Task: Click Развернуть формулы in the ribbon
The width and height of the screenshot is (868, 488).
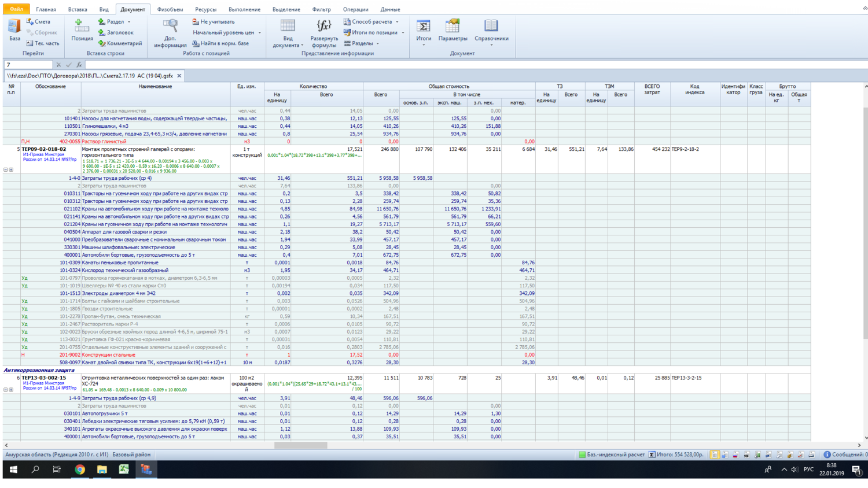Action: (x=323, y=32)
